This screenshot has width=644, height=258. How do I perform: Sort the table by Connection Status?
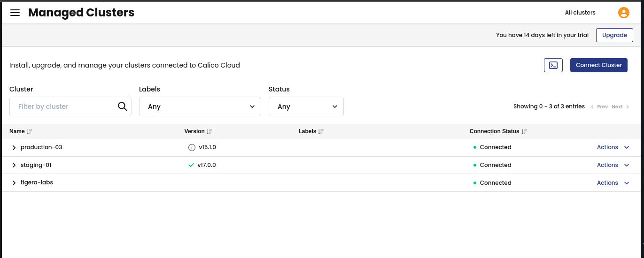[x=525, y=132]
